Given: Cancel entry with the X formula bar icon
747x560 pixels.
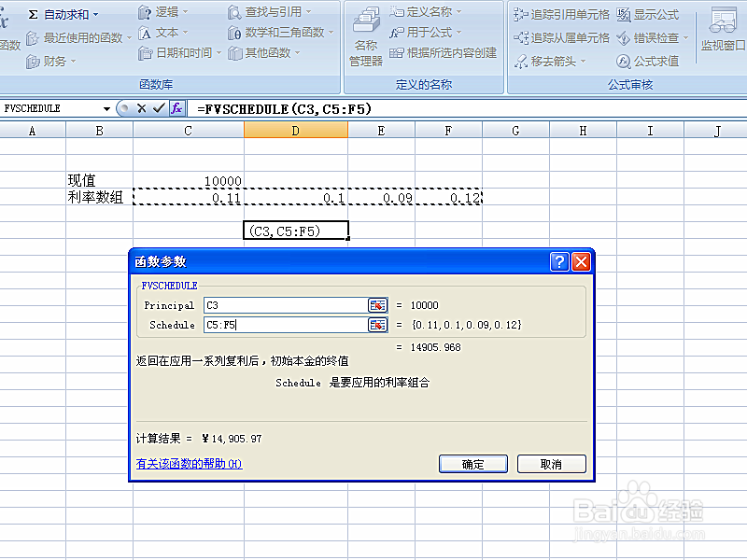Looking at the screenshot, I should pos(142,107).
